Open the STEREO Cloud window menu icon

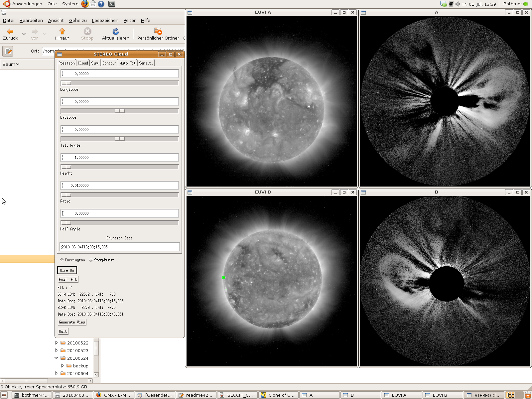(60, 54)
